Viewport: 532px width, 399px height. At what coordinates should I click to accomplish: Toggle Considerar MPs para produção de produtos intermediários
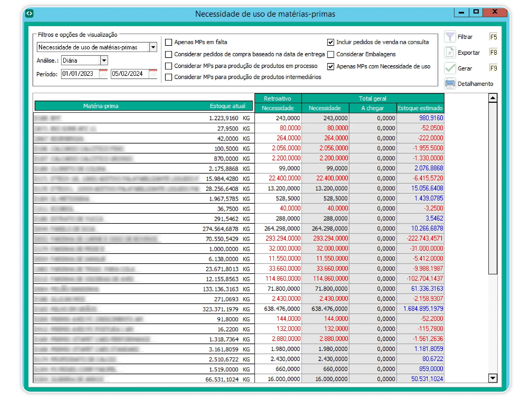pos(169,77)
